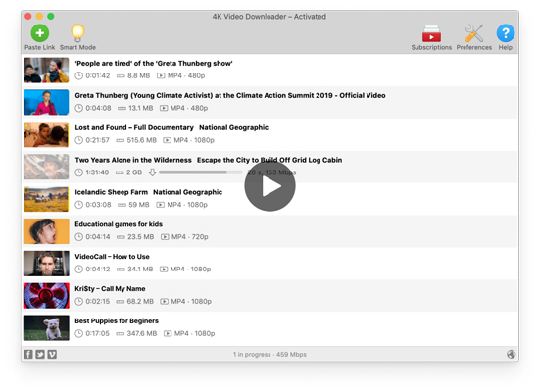Click the '1 in progress · 459 Mbps' status text
Image resolution: width=539 pixels, height=392 pixels.
(x=269, y=354)
